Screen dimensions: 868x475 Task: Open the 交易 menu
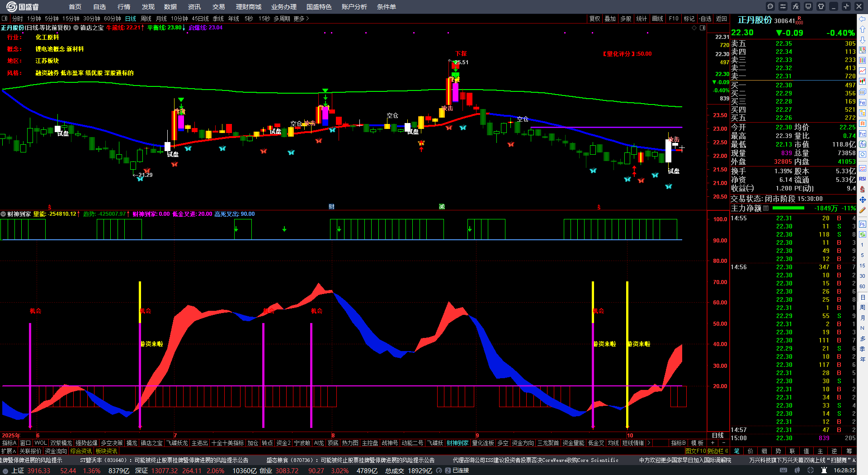[219, 7]
